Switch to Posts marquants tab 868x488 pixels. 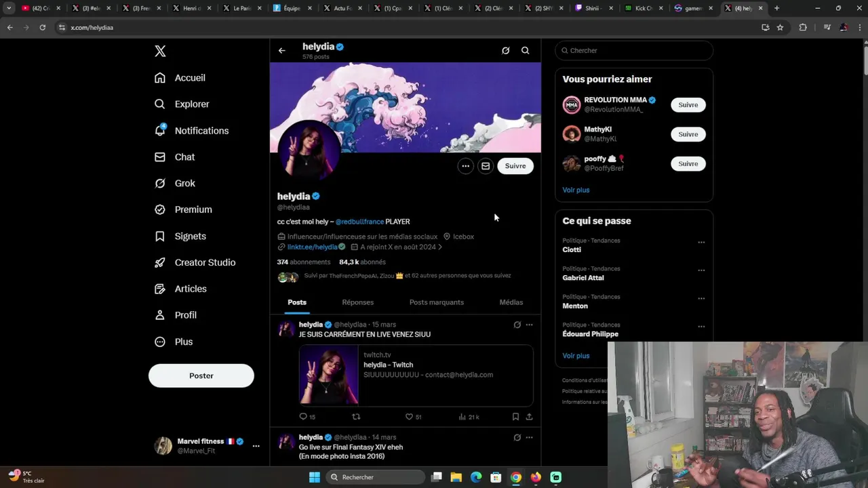[x=437, y=302]
